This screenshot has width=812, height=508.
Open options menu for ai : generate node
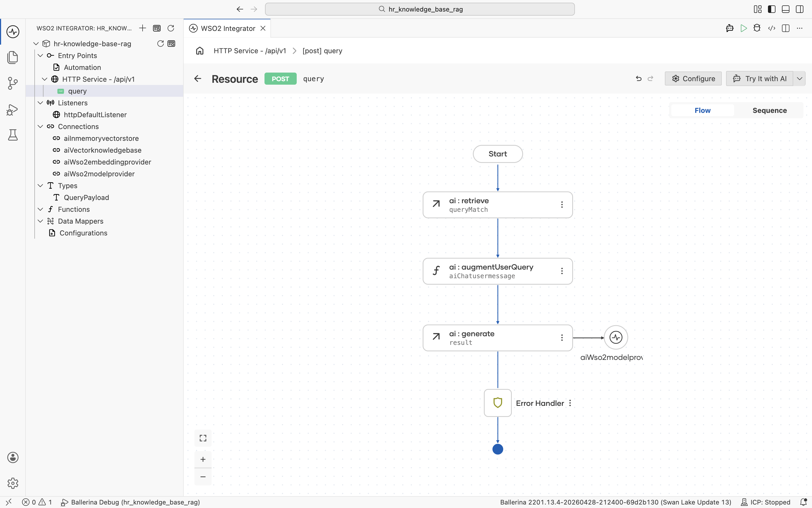(x=562, y=338)
